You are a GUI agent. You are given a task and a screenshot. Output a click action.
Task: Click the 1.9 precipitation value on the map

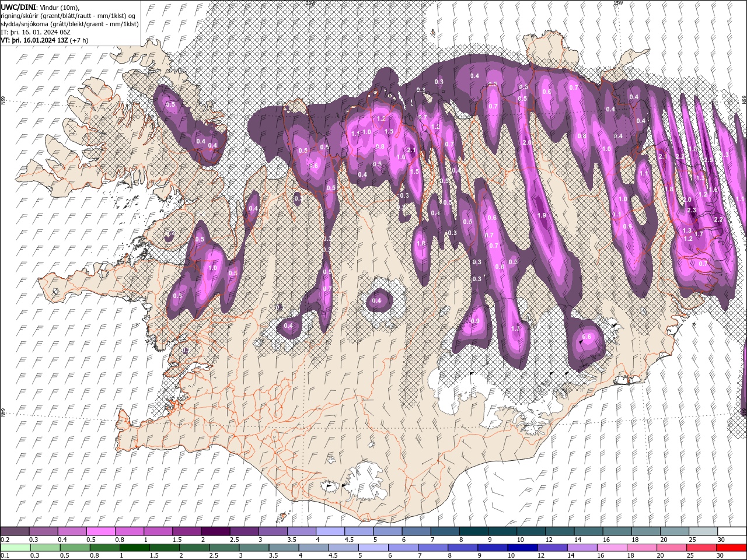pyautogui.click(x=542, y=216)
